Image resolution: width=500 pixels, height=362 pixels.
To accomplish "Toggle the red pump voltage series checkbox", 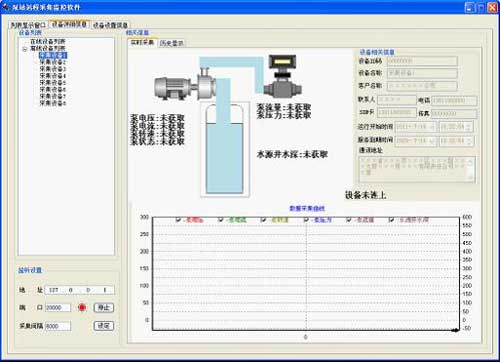I will pyautogui.click(x=178, y=219).
